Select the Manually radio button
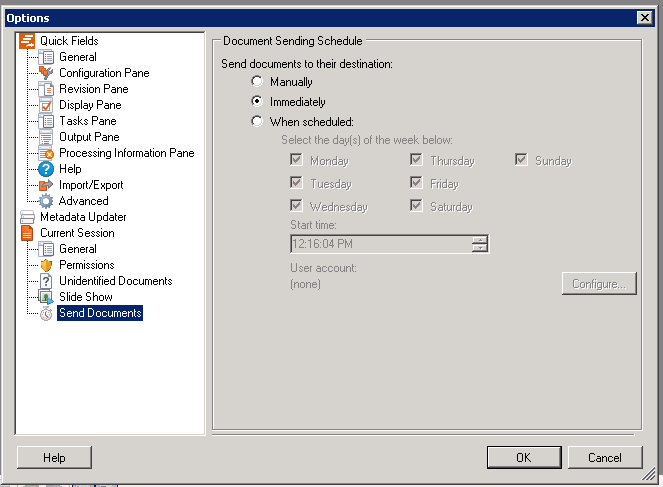Viewport: 663px width, 487px height. point(257,81)
